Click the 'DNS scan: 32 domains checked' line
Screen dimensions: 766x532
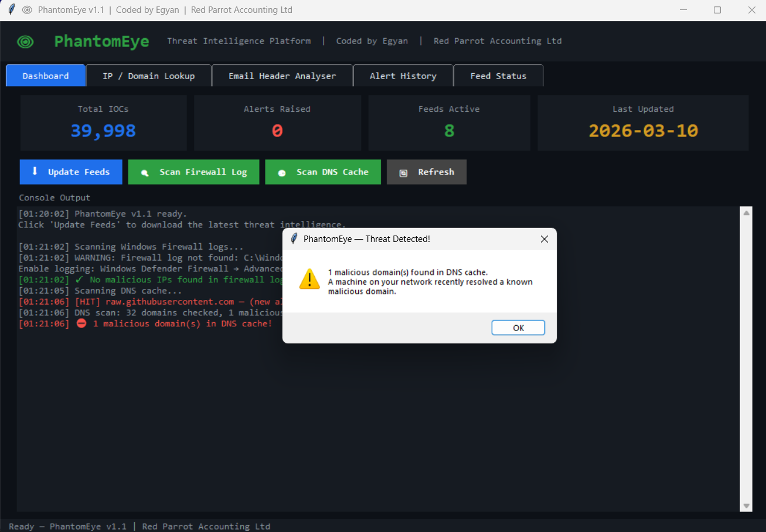(x=151, y=313)
